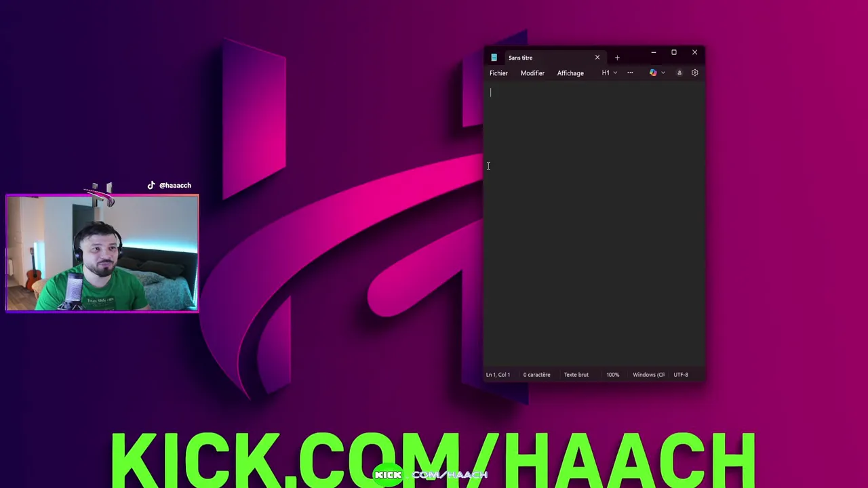The height and width of the screenshot is (488, 868).
Task: Open the Fichier menu in Notepad
Action: point(498,73)
